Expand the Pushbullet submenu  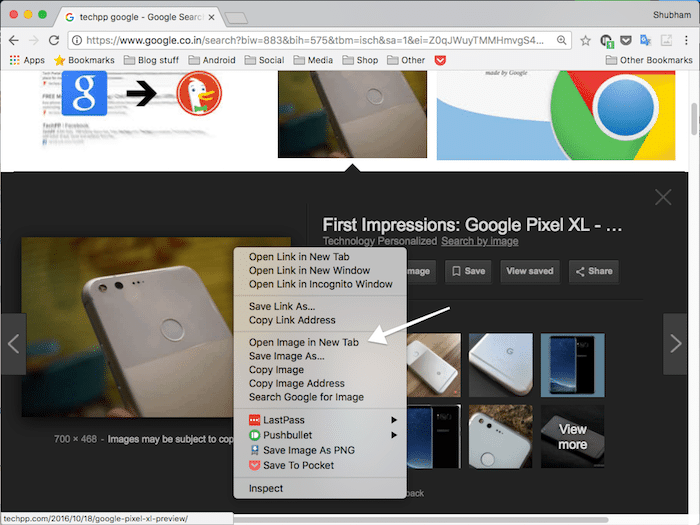(320, 435)
